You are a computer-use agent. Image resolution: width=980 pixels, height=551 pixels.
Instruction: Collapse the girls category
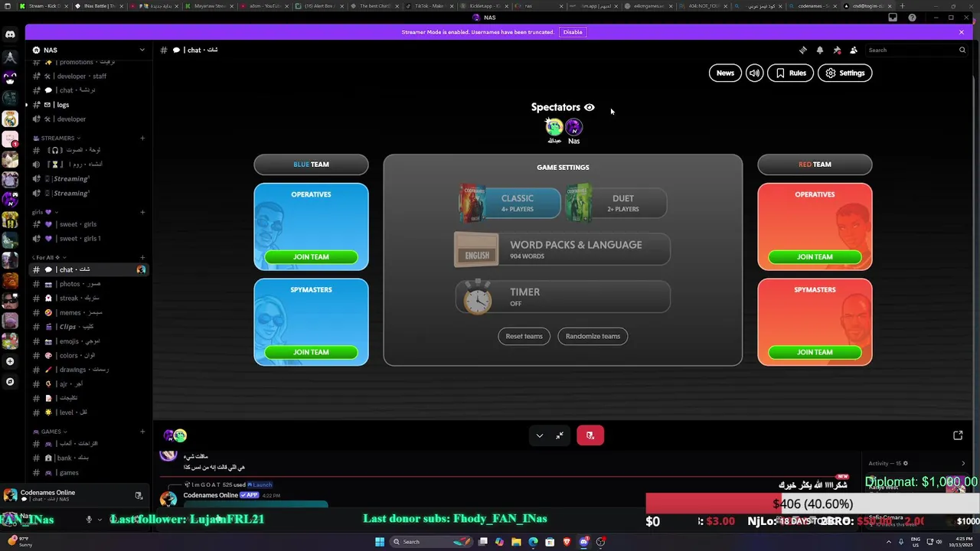(45, 212)
